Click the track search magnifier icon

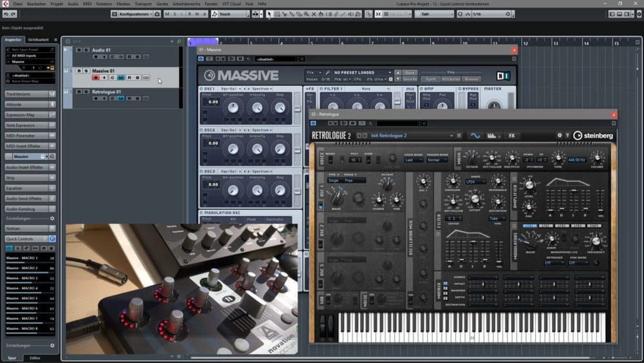pos(179,41)
